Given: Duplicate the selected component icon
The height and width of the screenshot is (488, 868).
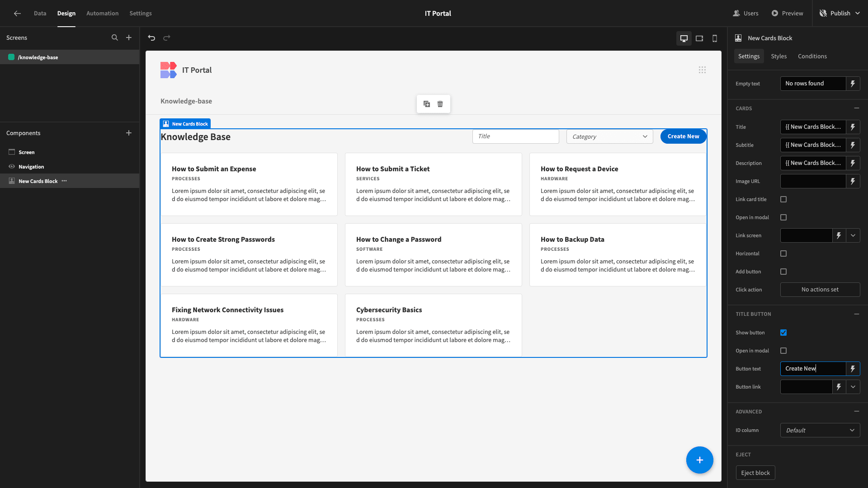Looking at the screenshot, I should pyautogui.click(x=427, y=104).
